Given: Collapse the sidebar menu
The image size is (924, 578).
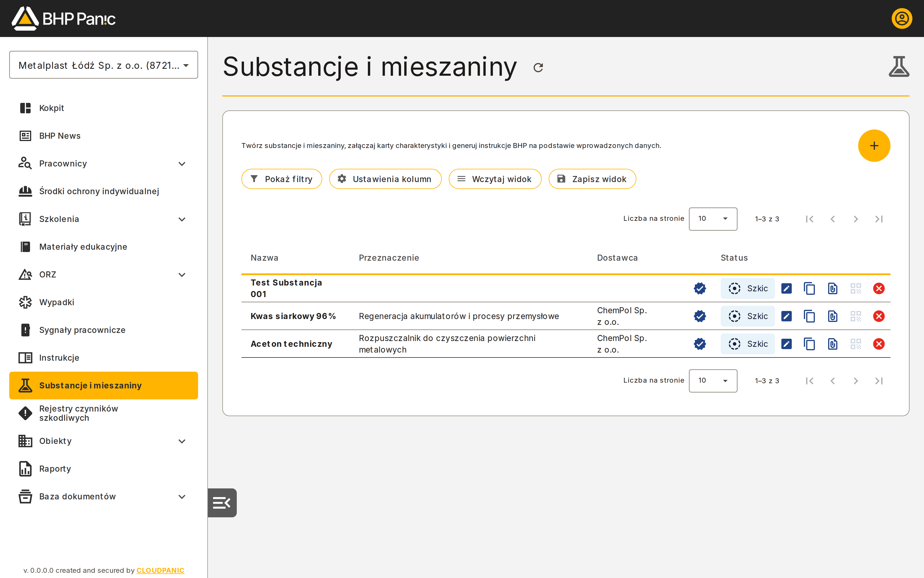Looking at the screenshot, I should coord(222,503).
